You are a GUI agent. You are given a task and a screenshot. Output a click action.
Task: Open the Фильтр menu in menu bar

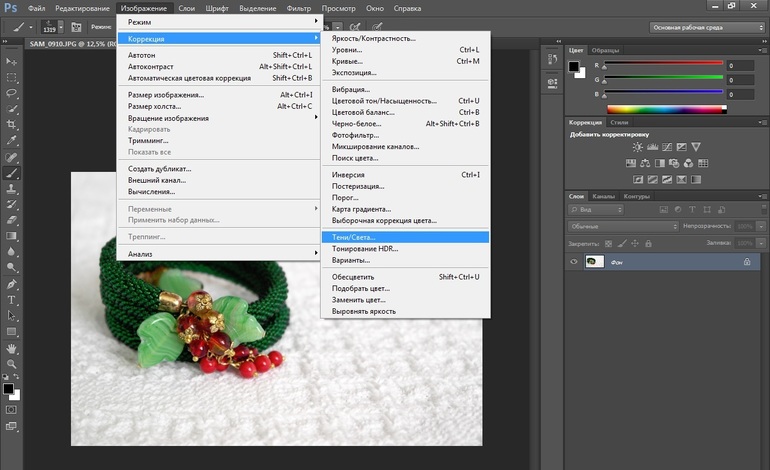298,8
